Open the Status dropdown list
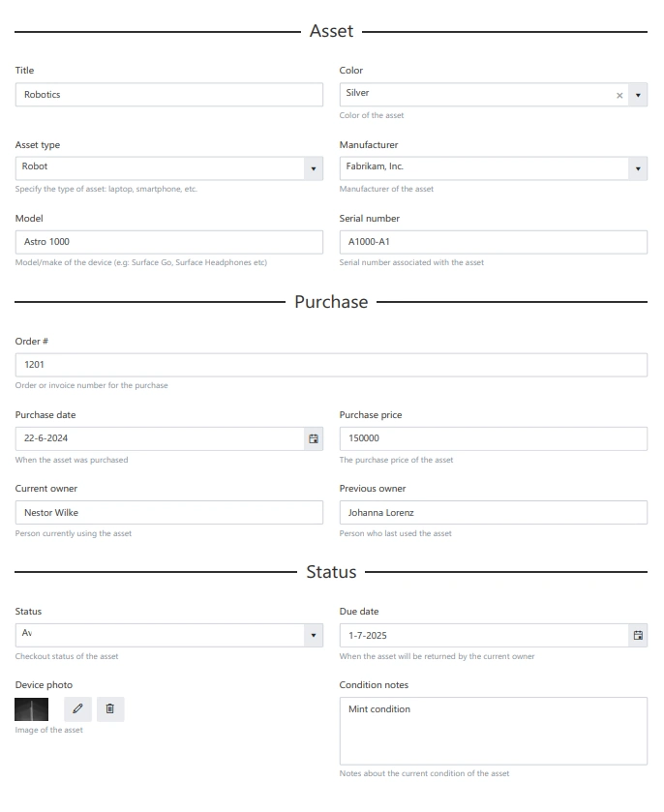This screenshot has width=664, height=812. pyautogui.click(x=314, y=636)
